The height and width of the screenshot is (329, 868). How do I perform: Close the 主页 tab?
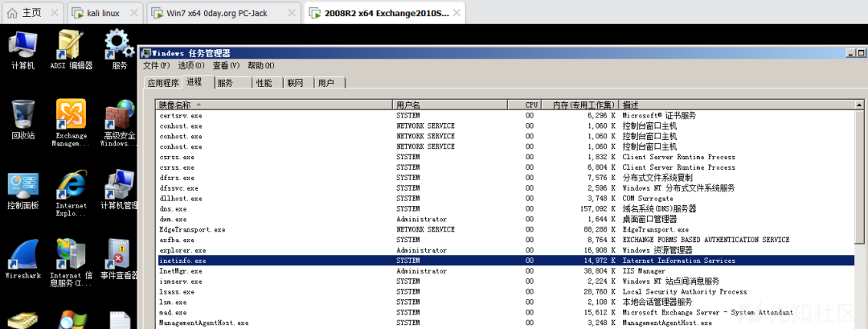click(x=54, y=13)
